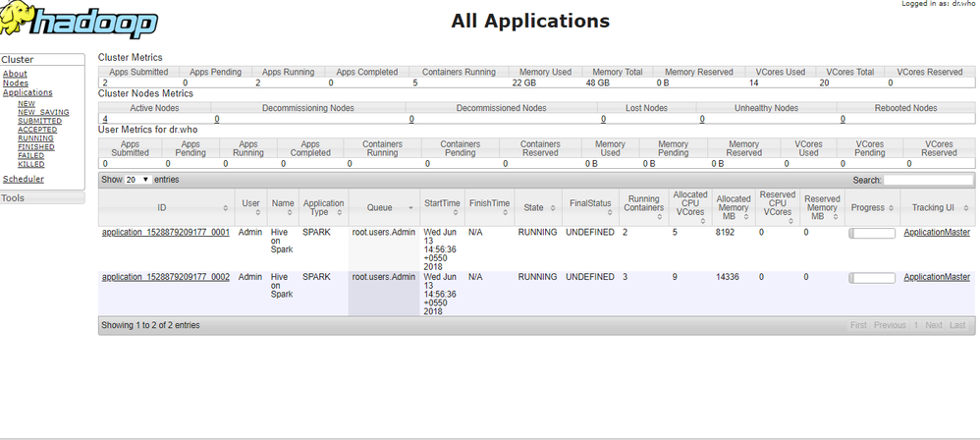980x440 pixels.
Task: Go to Previous page of entries
Action: (890, 325)
